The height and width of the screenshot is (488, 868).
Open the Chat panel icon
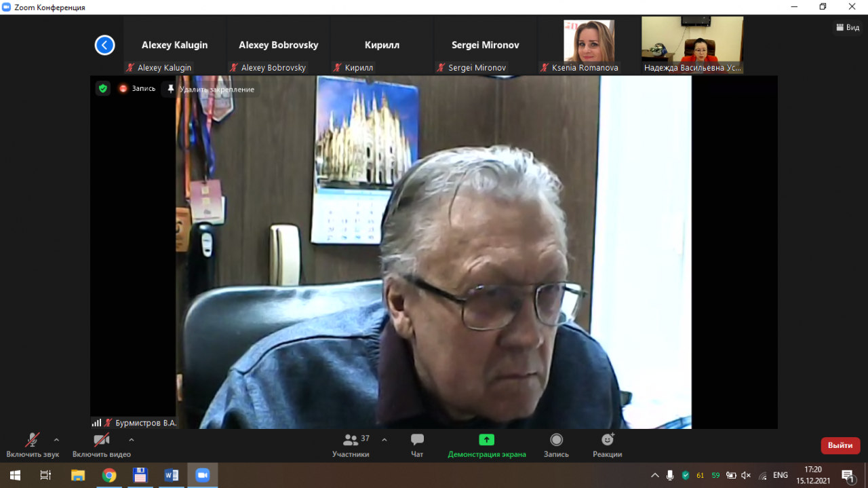[x=417, y=440]
